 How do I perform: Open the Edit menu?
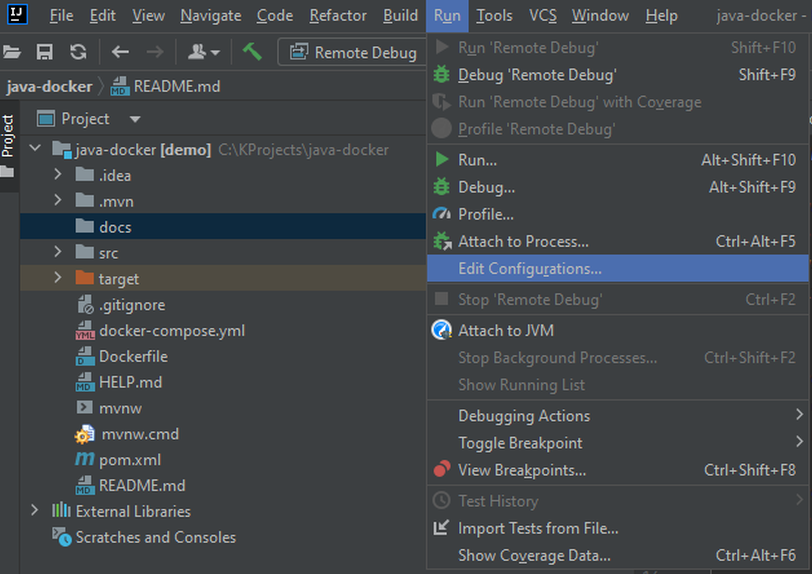103,16
